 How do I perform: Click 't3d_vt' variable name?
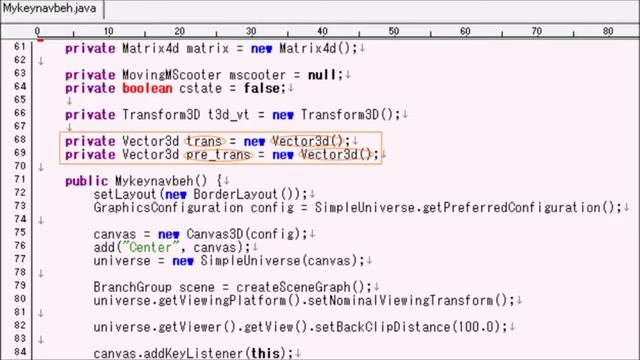pyautogui.click(x=229, y=115)
